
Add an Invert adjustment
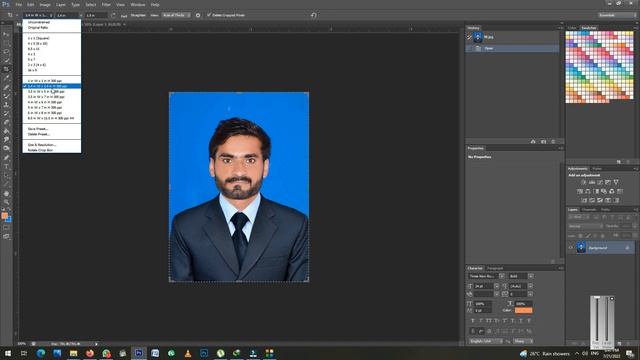[584, 200]
